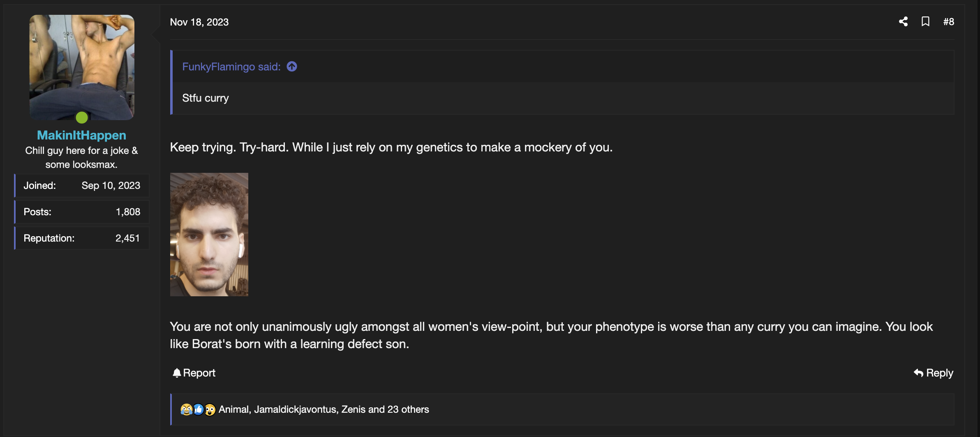The width and height of the screenshot is (980, 437).
Task: Open MakinItHappen's profile via username
Action: [81, 135]
